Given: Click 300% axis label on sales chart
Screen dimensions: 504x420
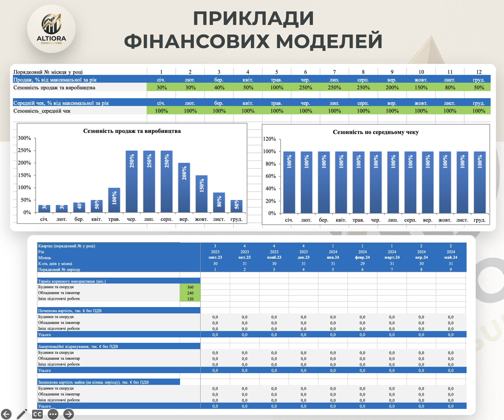Looking at the screenshot, I should point(25,138).
